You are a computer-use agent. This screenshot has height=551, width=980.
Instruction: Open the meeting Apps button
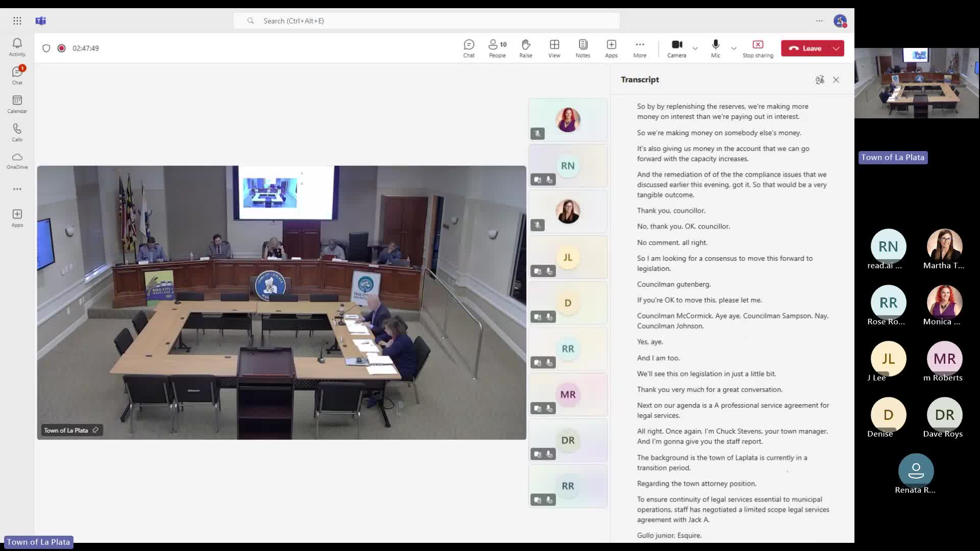point(611,48)
